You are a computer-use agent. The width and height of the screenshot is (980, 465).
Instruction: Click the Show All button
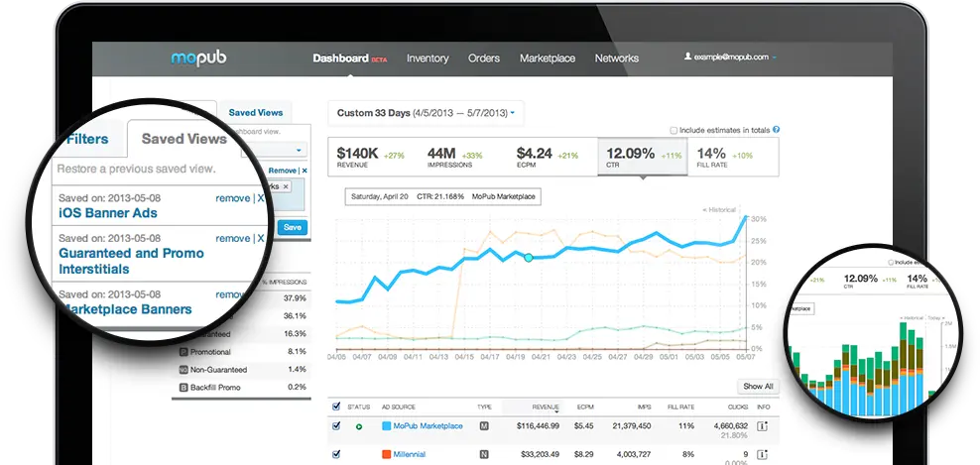(x=758, y=387)
